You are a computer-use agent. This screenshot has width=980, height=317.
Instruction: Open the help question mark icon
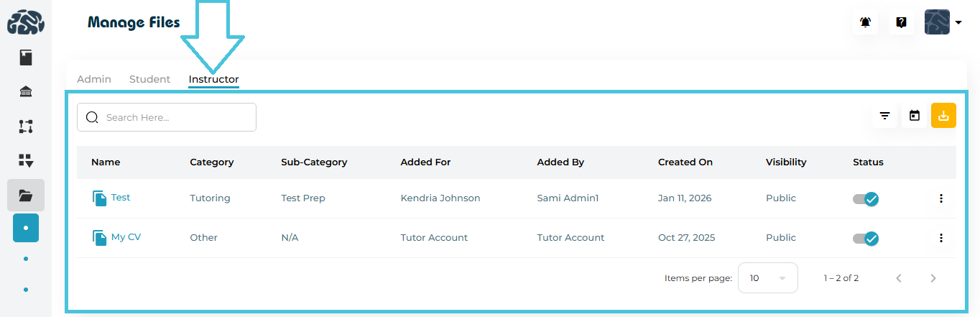[x=901, y=22]
